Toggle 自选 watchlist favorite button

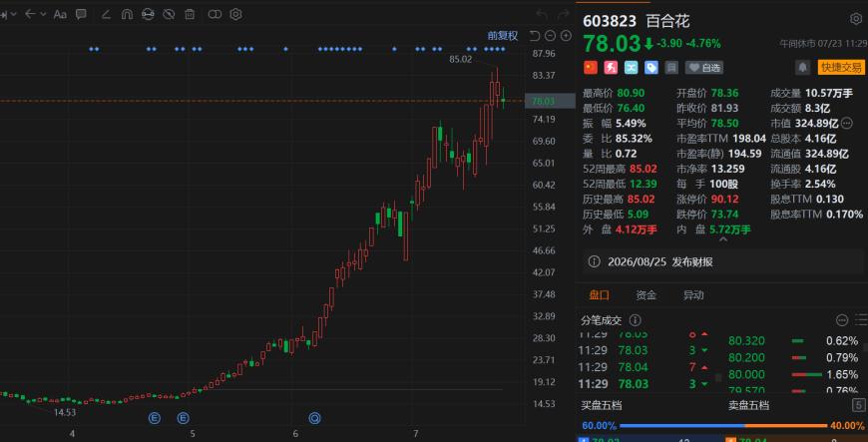(704, 68)
